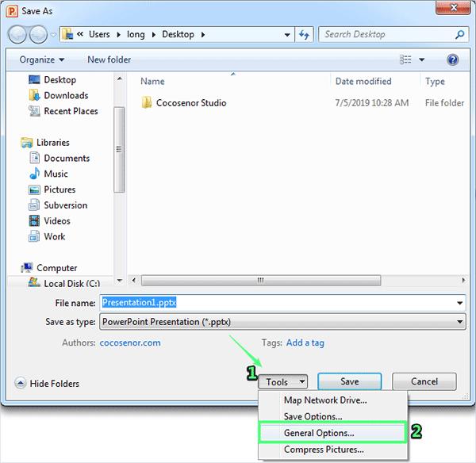The height and width of the screenshot is (463, 476).
Task: Click the New folder button
Action: point(109,59)
